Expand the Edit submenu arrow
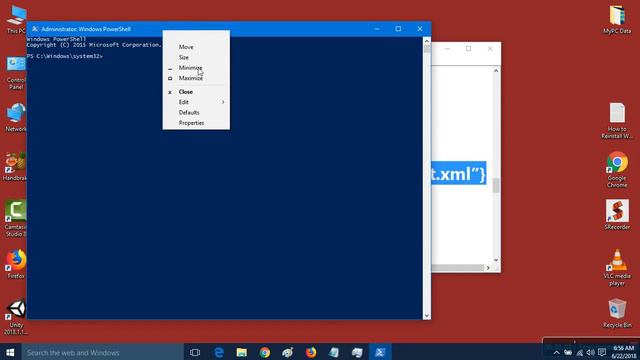 tap(223, 102)
